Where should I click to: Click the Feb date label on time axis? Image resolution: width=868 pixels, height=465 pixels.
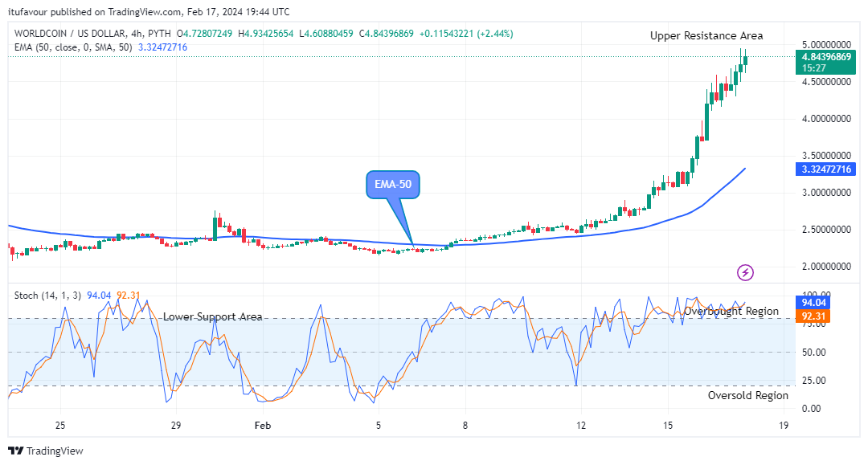click(262, 426)
